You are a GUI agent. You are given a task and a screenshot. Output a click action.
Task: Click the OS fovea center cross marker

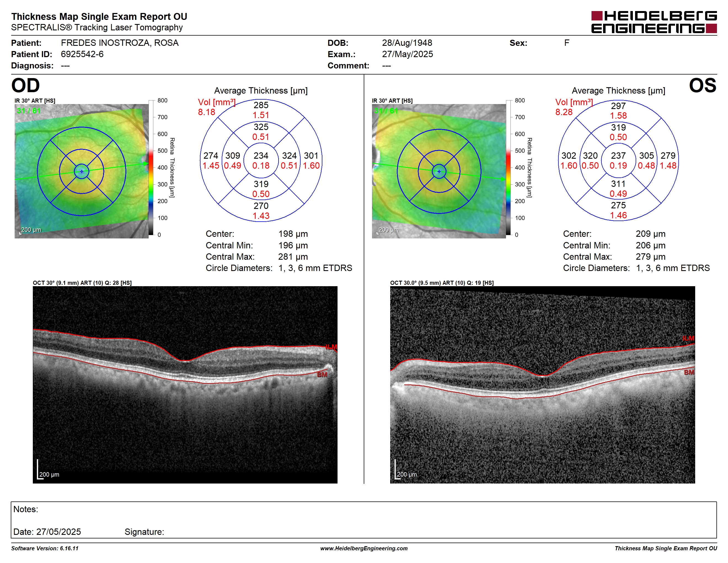[439, 171]
